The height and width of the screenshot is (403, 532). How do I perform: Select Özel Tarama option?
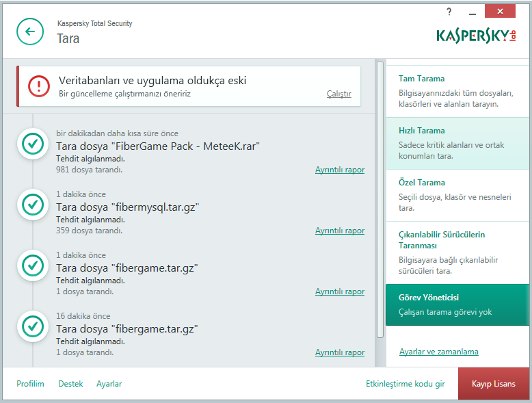tap(457, 195)
